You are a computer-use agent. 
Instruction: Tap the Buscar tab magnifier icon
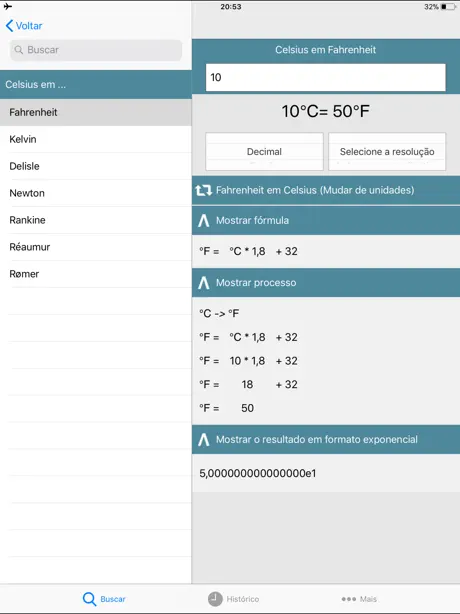tap(89, 599)
